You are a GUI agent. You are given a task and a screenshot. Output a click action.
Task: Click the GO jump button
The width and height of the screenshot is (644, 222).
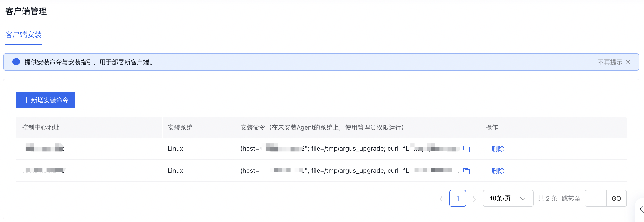coord(616,198)
